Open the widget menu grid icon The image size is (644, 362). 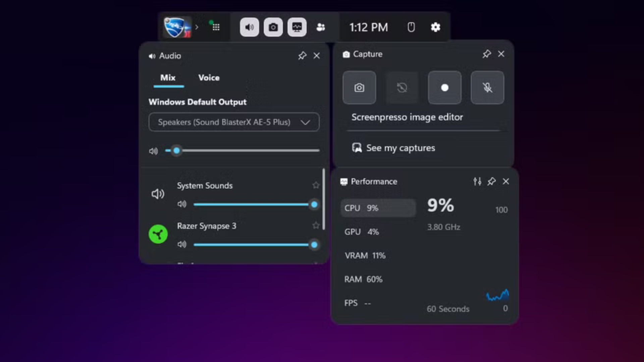pos(216,27)
